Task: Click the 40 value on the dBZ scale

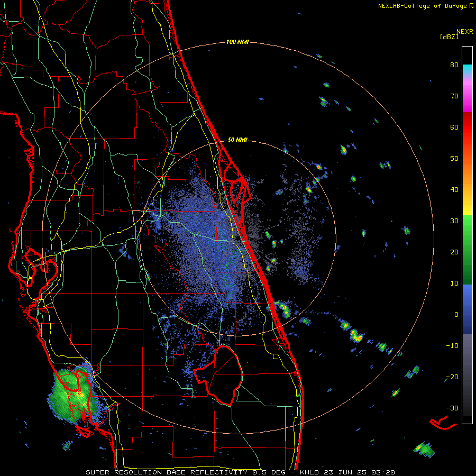Action: pyautogui.click(x=454, y=190)
